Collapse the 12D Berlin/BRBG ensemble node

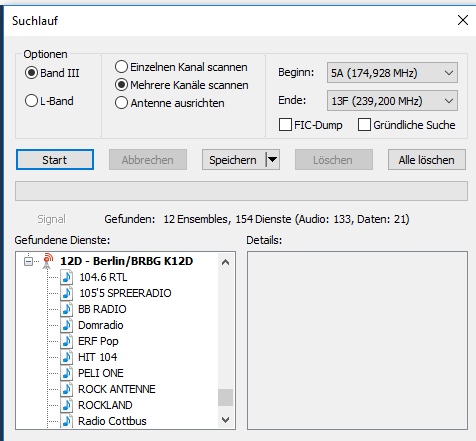tap(29, 261)
